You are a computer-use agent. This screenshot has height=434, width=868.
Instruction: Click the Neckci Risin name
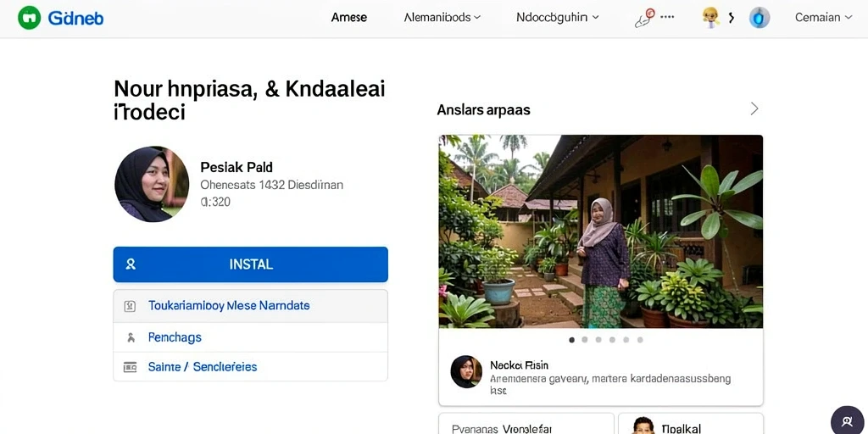520,365
